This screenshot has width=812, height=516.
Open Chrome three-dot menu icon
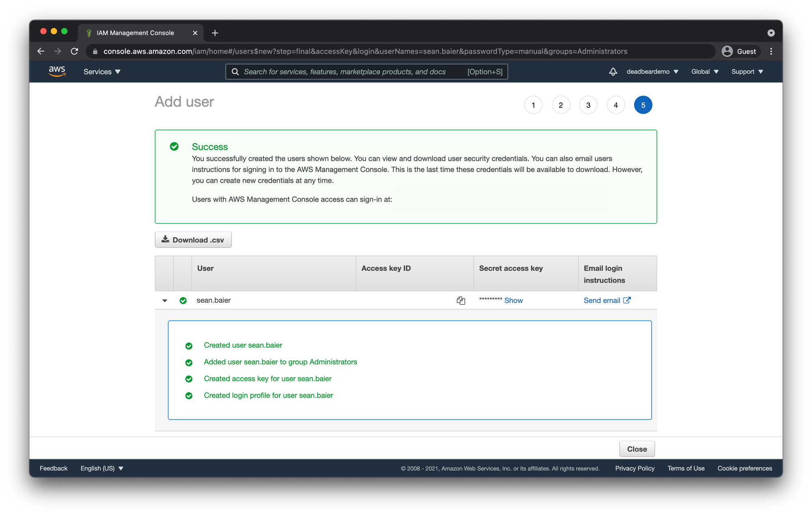pyautogui.click(x=771, y=52)
